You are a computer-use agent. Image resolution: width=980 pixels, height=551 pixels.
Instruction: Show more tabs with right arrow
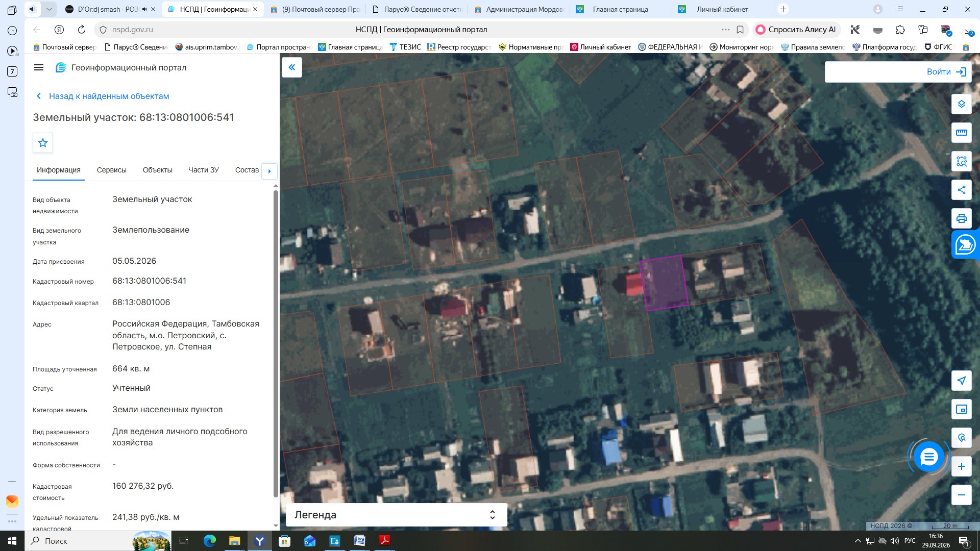269,171
